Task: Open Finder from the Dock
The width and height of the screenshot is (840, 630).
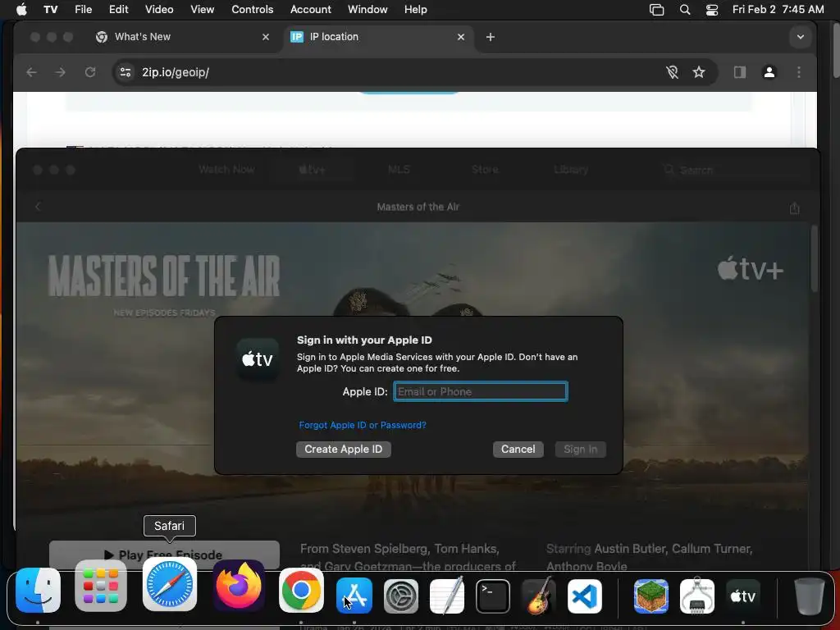Action: tap(38, 591)
